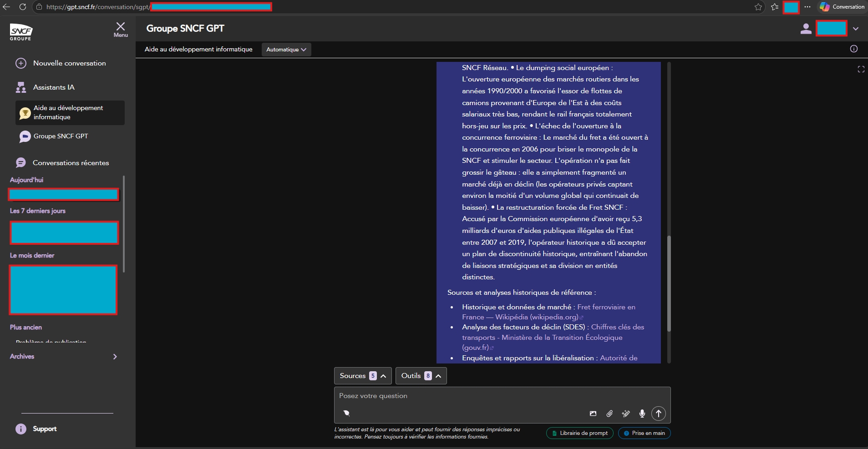Screen dimensions: 868x449
Task: Select Groupe SNCF GPT assistant in sidebar
Action: pyautogui.click(x=54, y=136)
